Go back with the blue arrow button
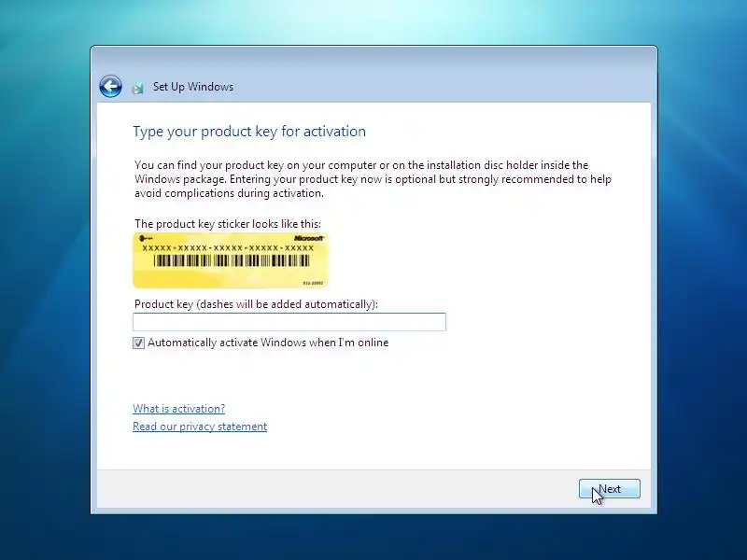 click(x=110, y=87)
